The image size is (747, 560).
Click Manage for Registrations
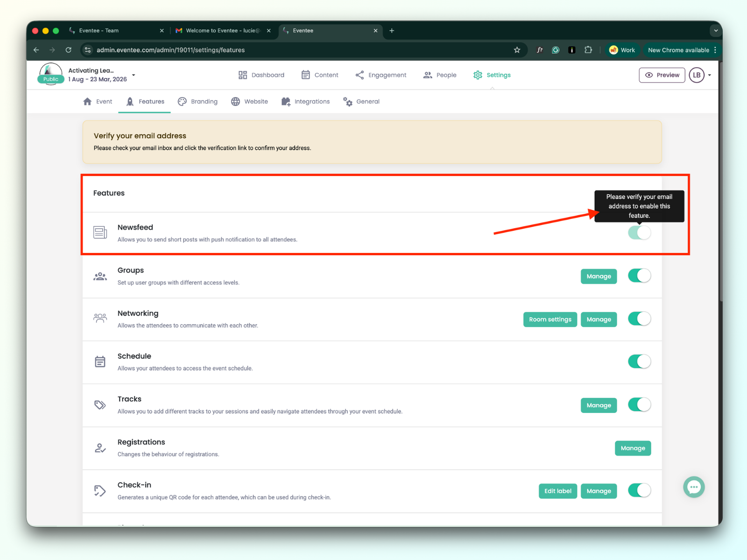click(x=633, y=448)
